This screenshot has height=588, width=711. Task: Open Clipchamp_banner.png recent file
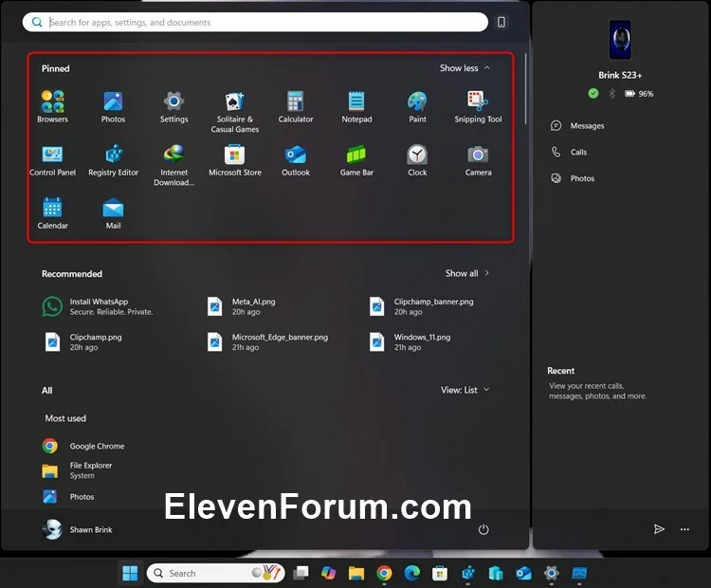421,306
